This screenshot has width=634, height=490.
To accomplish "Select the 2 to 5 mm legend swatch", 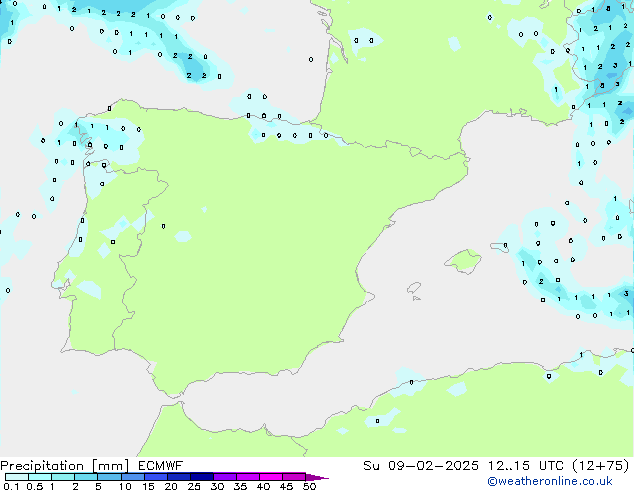I will click(86, 477).
